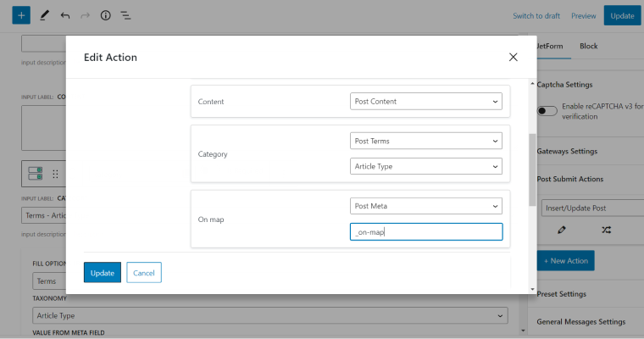
Task: Click the select field block icon
Action: coord(36,174)
